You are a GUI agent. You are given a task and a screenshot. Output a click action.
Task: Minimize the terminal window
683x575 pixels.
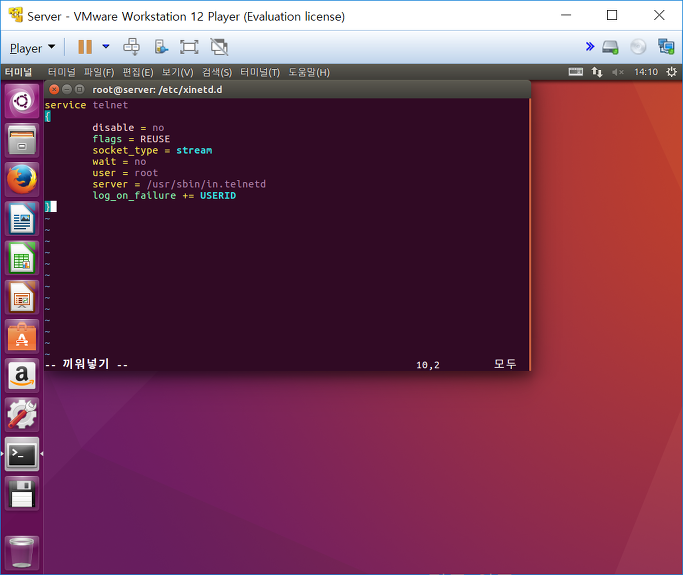tap(67, 89)
